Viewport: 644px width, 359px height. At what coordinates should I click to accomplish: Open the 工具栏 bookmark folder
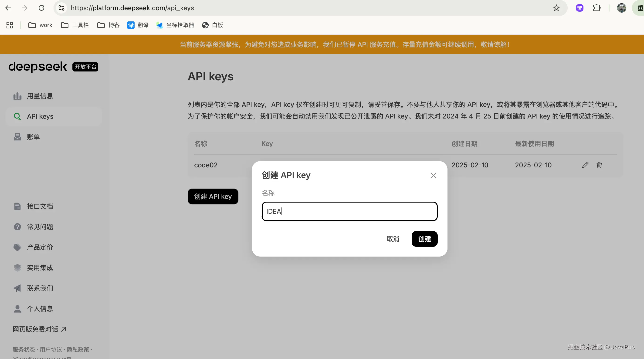pyautogui.click(x=75, y=25)
